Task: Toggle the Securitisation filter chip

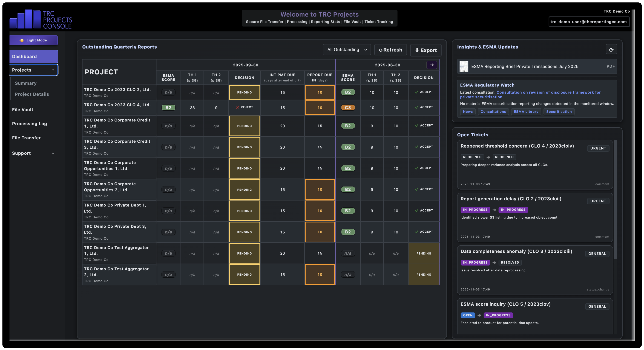Action: click(559, 112)
